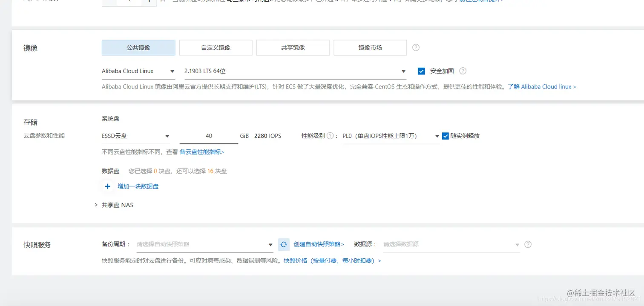Click the help icon beside 安全加固
The height and width of the screenshot is (306, 644).
(x=463, y=71)
